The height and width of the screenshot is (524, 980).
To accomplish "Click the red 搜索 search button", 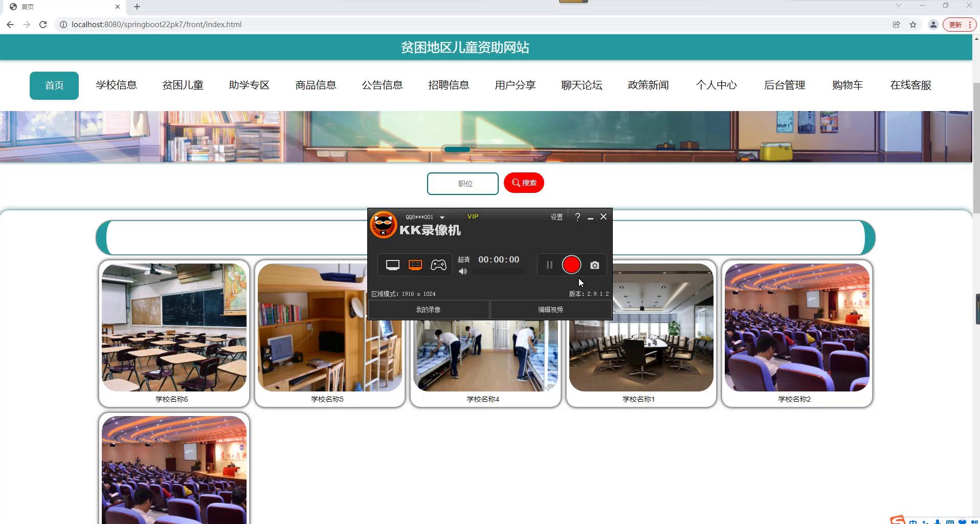I will (x=524, y=183).
